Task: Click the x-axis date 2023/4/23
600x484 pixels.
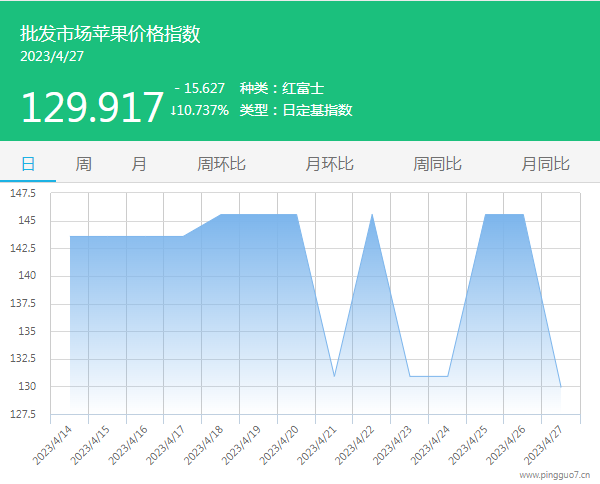Action: (x=392, y=446)
